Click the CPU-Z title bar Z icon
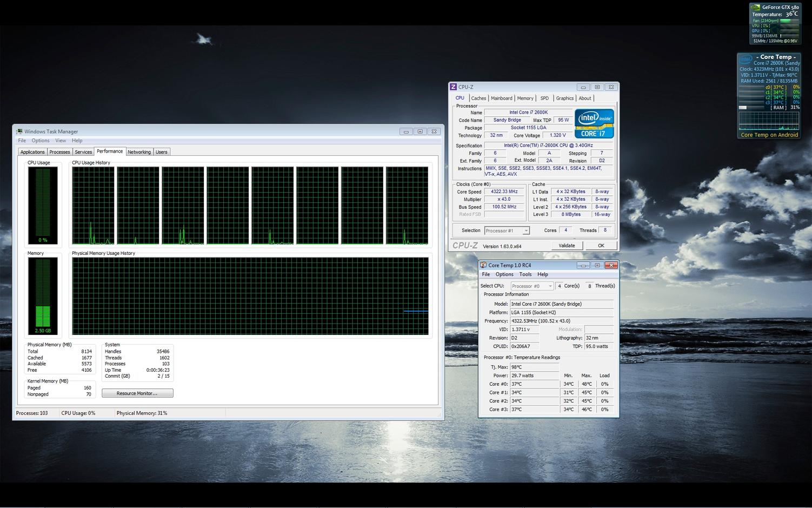This screenshot has height=508, width=812. 454,87
